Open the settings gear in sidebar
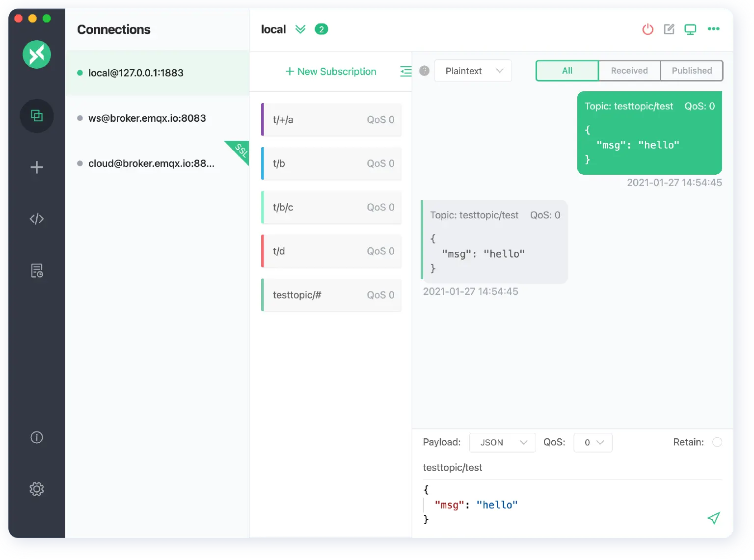Screen dimensions: 754x560 [37, 489]
